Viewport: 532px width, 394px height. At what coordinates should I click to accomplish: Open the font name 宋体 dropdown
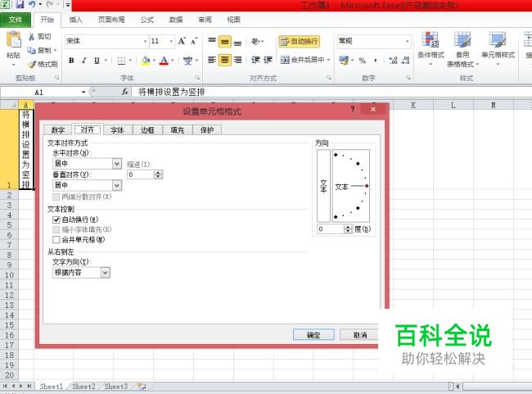click(x=145, y=42)
